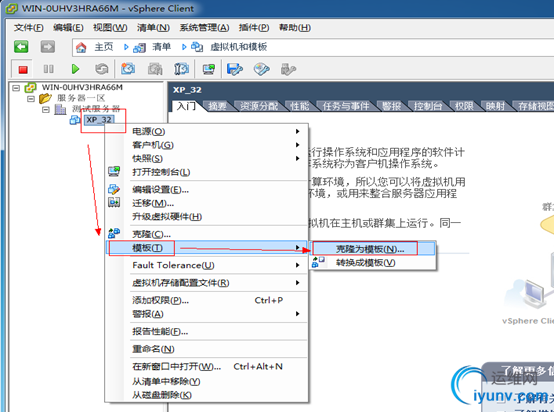Collapse the WIN-0UHV3HRA66M root node
The height and width of the screenshot is (412, 554).
point(16,88)
